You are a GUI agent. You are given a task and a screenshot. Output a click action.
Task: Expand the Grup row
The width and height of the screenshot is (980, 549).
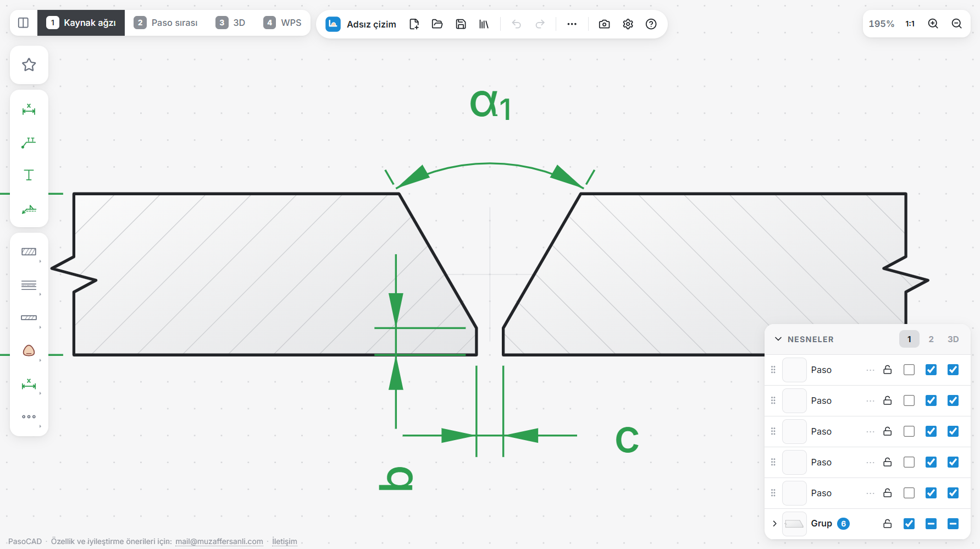point(774,524)
